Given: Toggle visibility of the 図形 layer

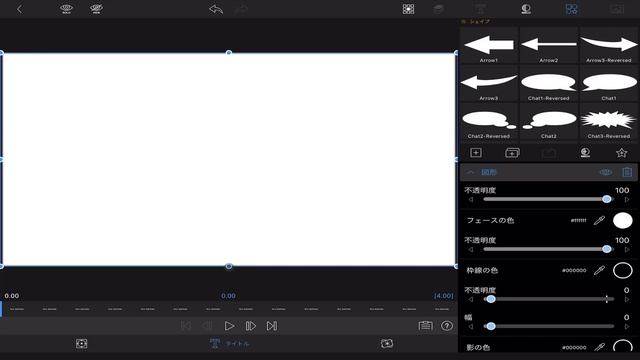Looking at the screenshot, I should (605, 172).
